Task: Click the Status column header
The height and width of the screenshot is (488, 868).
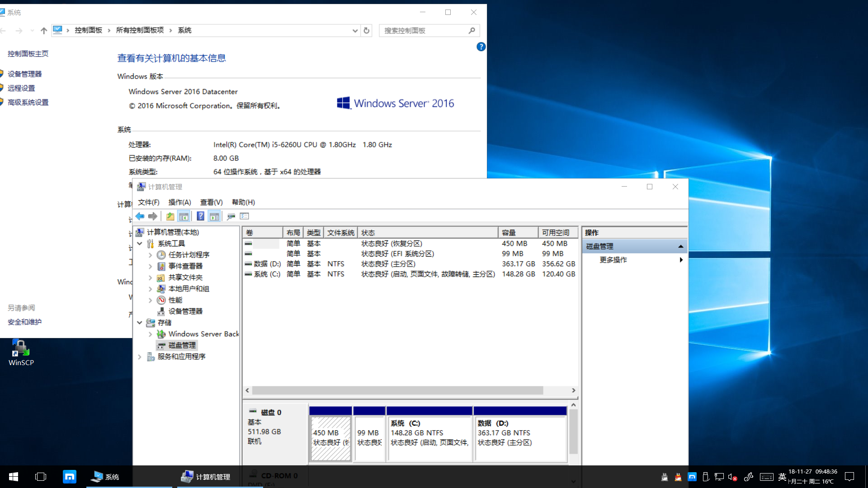Action: [x=428, y=233]
